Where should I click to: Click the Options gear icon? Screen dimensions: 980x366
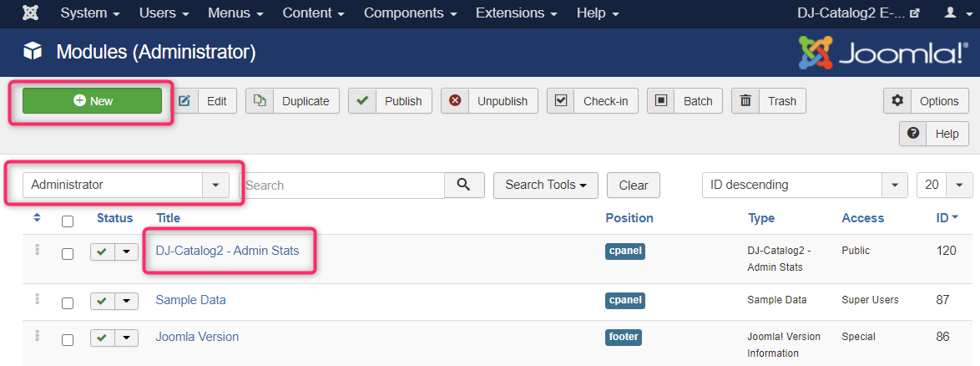point(897,100)
